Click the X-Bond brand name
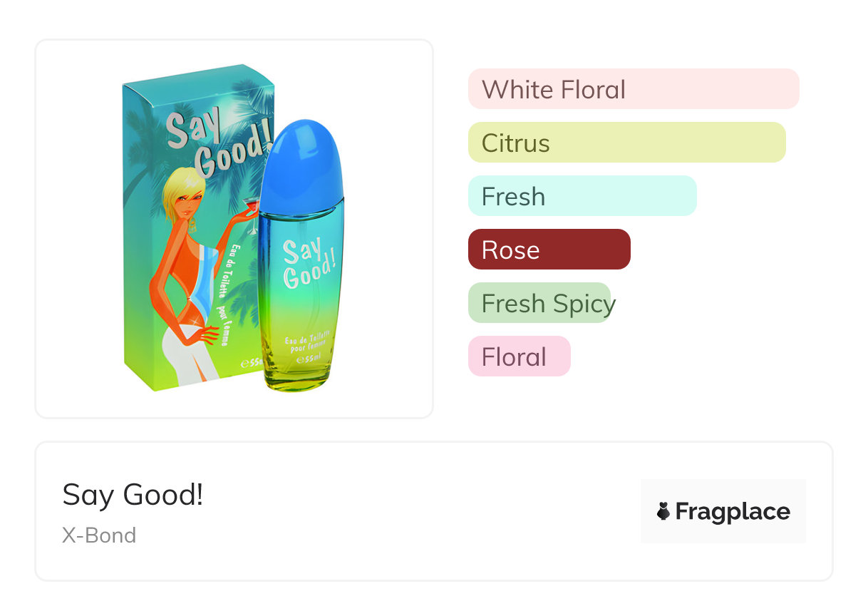This screenshot has width=868, height=616. coord(99,535)
